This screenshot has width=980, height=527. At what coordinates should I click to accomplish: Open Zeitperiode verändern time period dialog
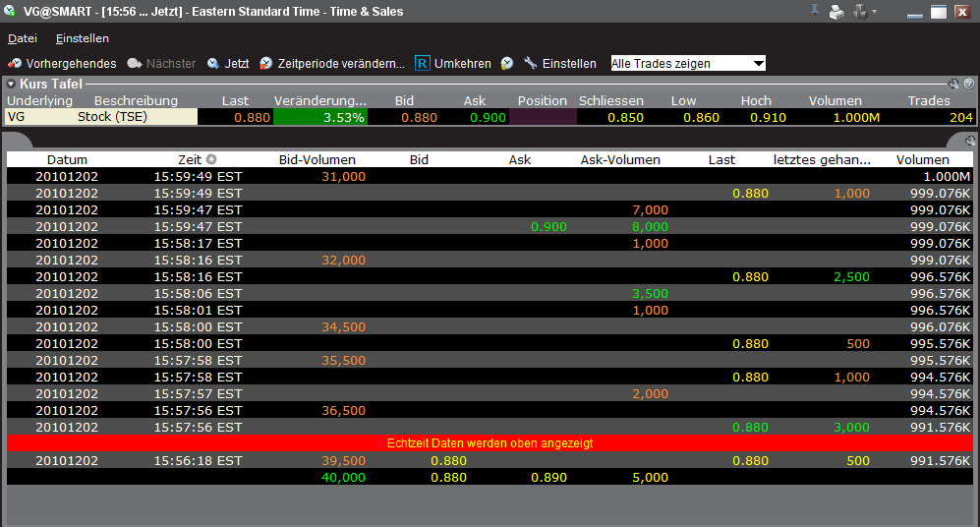(x=331, y=64)
